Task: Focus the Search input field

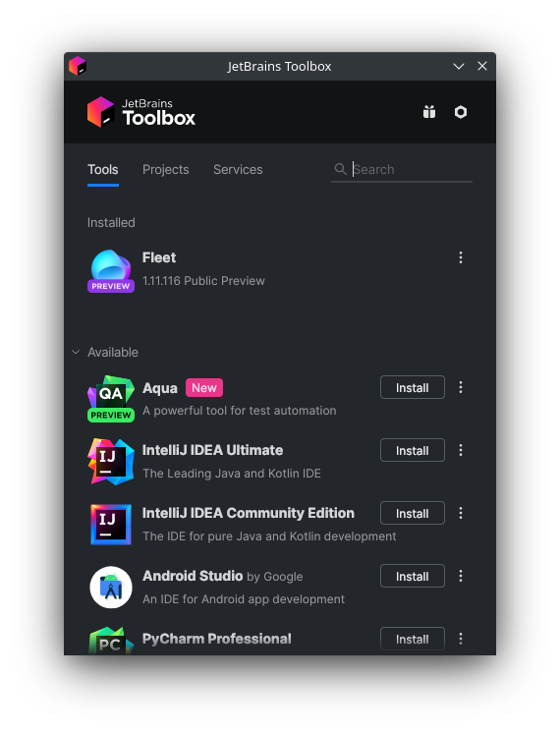Action: pyautogui.click(x=402, y=169)
